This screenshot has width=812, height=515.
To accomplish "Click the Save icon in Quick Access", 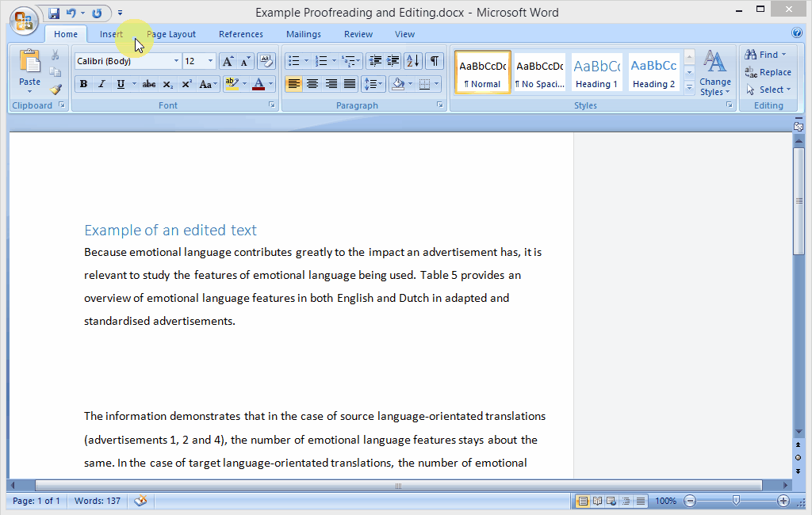I will point(54,13).
